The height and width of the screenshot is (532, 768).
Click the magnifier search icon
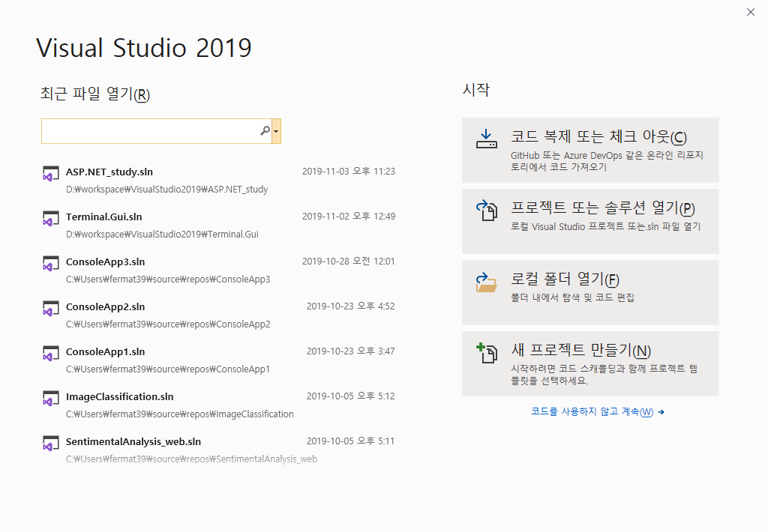point(265,130)
